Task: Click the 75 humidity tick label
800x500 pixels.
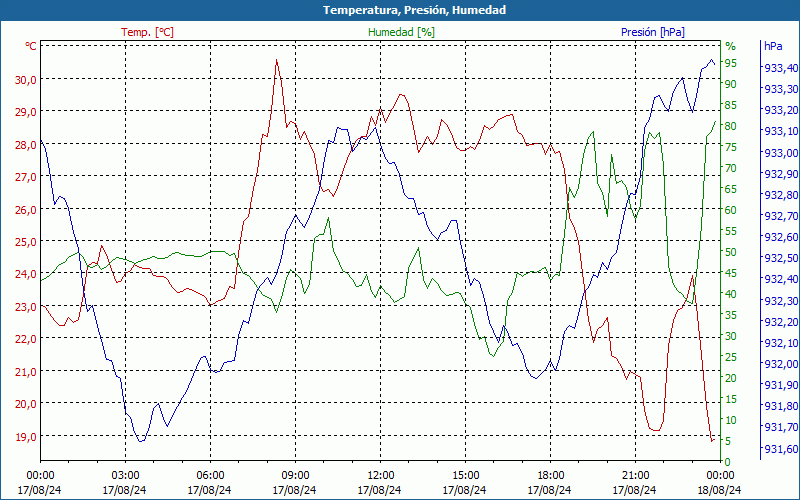Action: 731,147
